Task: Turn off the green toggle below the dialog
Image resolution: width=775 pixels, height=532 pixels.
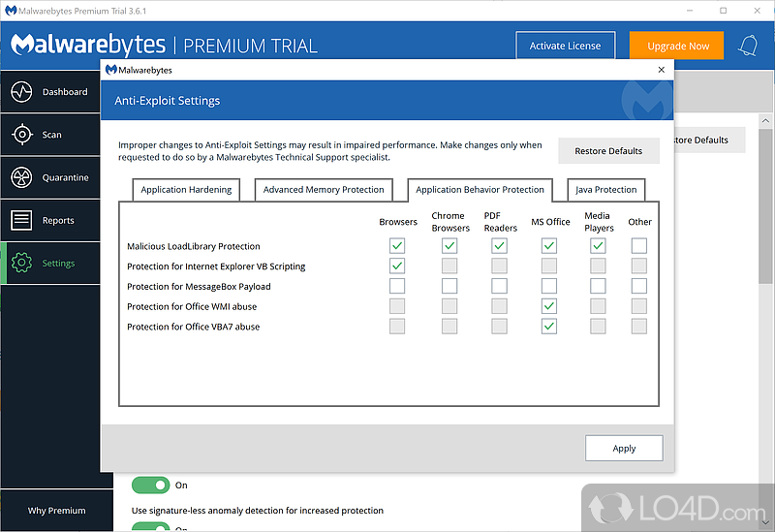Action: click(150, 485)
